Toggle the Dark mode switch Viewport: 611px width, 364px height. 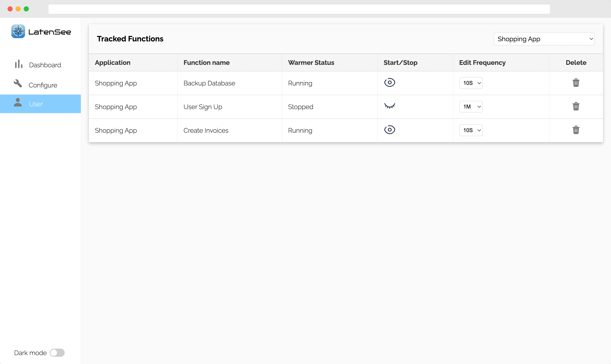point(57,353)
